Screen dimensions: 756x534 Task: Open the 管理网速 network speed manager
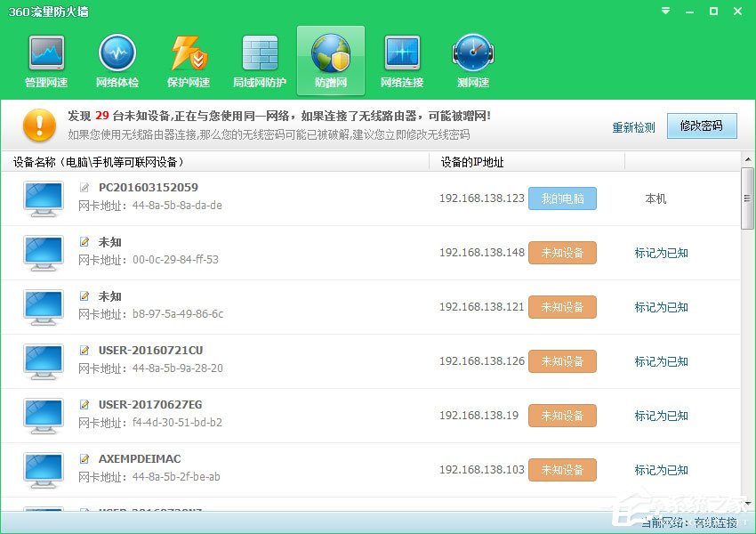pos(45,59)
